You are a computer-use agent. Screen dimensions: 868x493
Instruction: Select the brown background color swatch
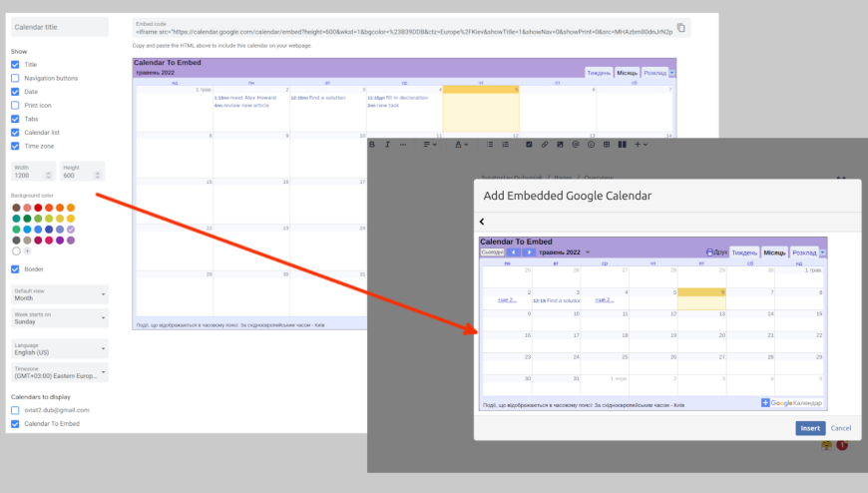[16, 208]
